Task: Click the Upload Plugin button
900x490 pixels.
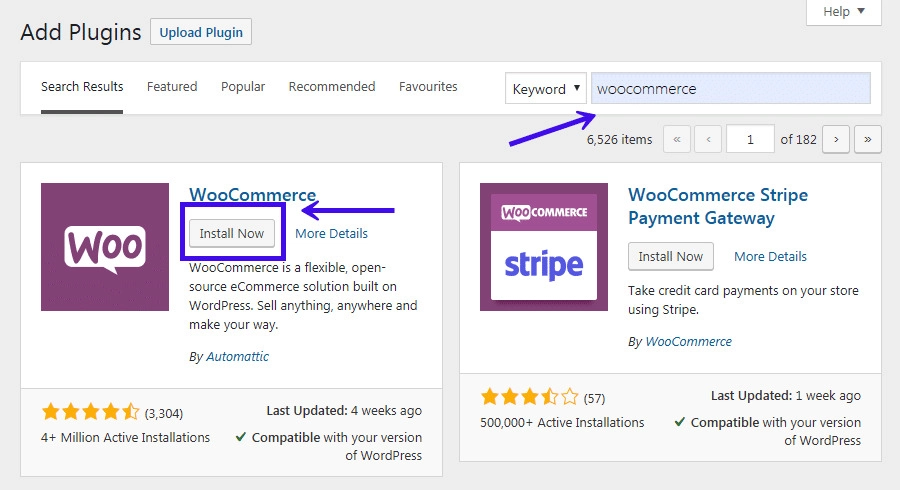Action: 201,32
